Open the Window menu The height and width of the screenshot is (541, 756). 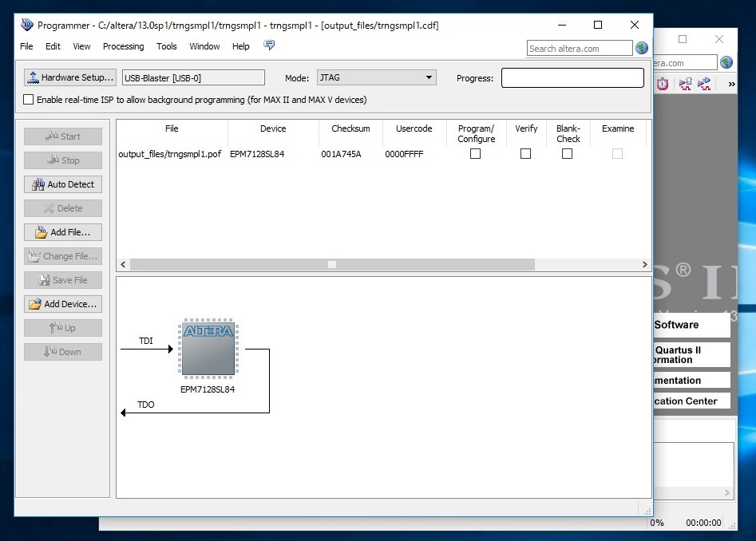pos(204,46)
